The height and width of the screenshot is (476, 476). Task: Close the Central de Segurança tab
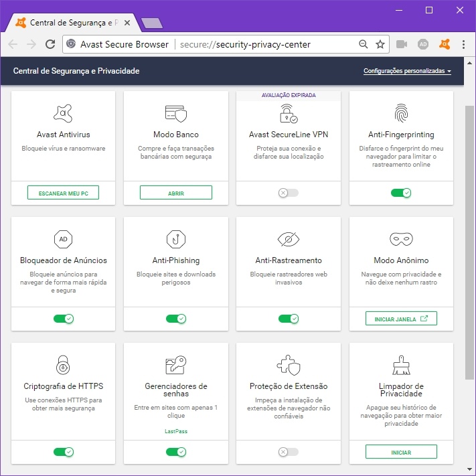click(x=127, y=23)
